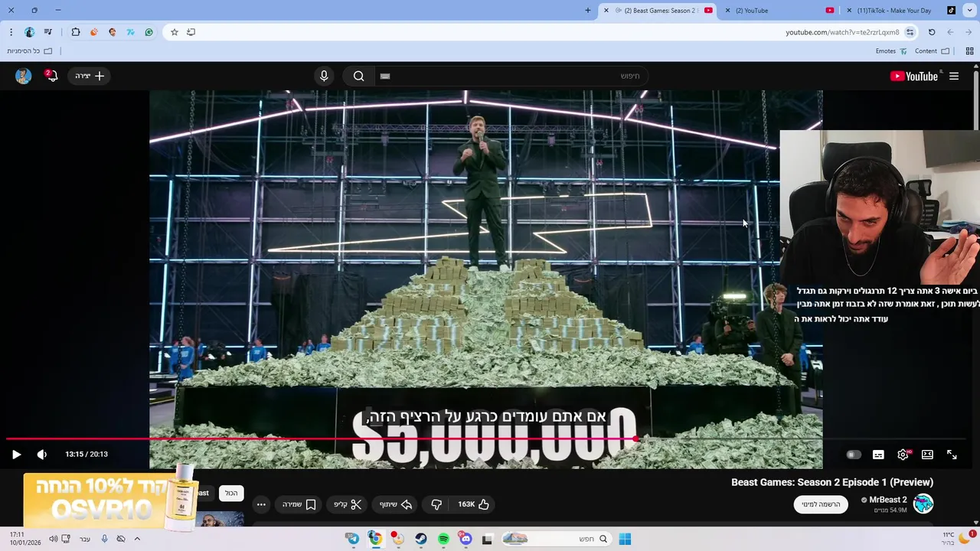Open the browser profile avatar
The height and width of the screenshot is (551, 980).
30,32
